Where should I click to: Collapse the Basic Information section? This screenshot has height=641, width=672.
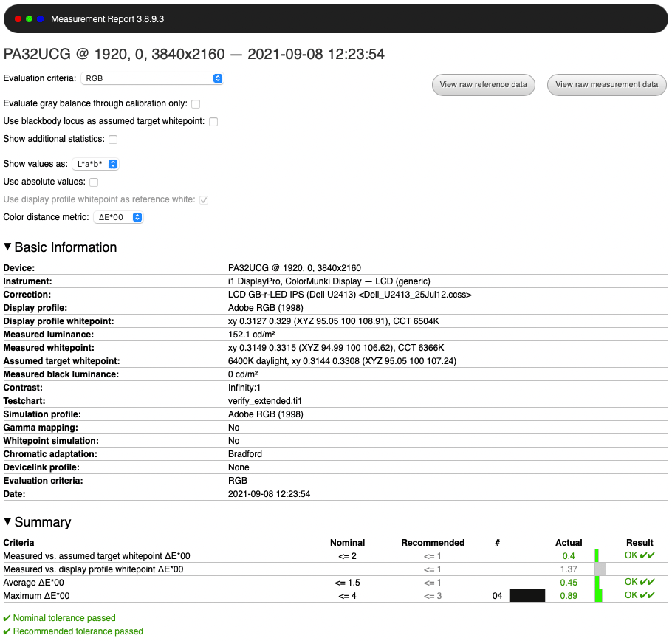tap(8, 247)
